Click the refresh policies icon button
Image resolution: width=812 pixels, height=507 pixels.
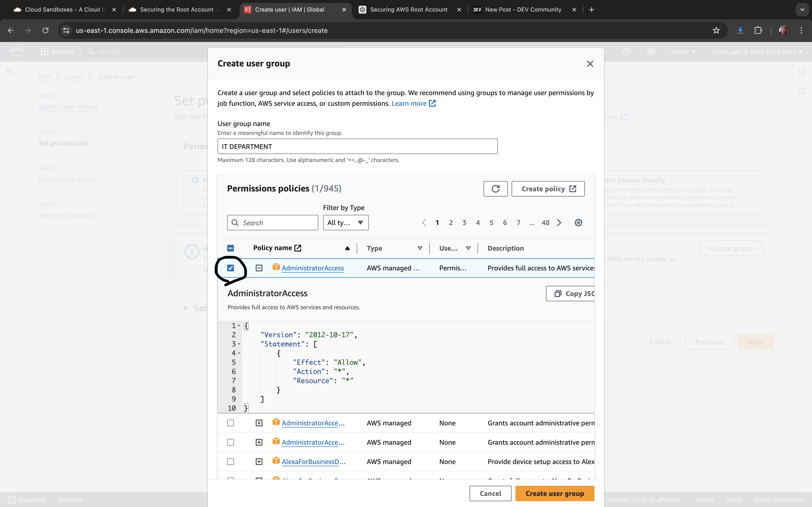(495, 189)
